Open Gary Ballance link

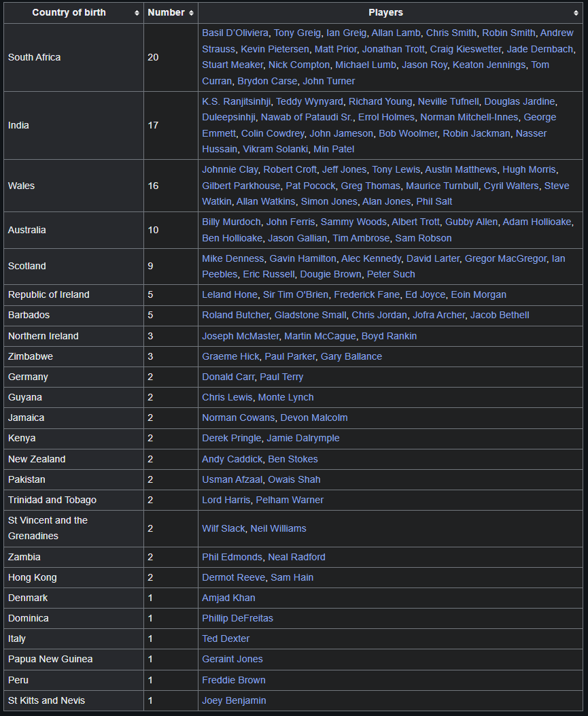[x=351, y=356]
